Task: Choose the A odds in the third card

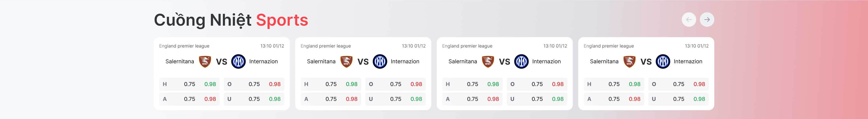Action: [472, 99]
